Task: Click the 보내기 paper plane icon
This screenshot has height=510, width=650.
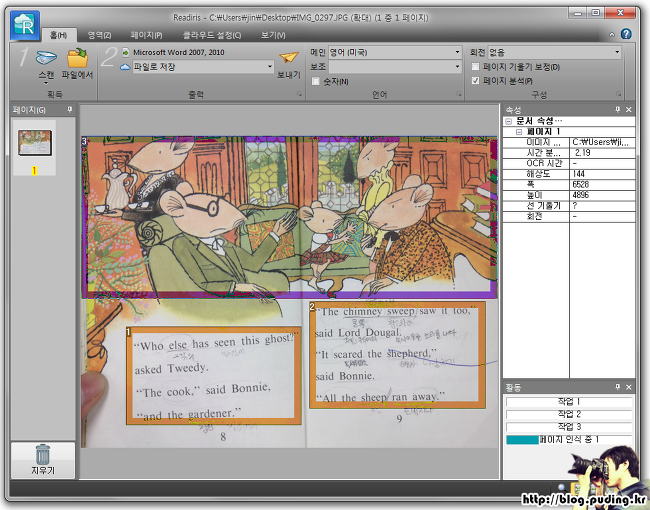Action: [x=289, y=57]
